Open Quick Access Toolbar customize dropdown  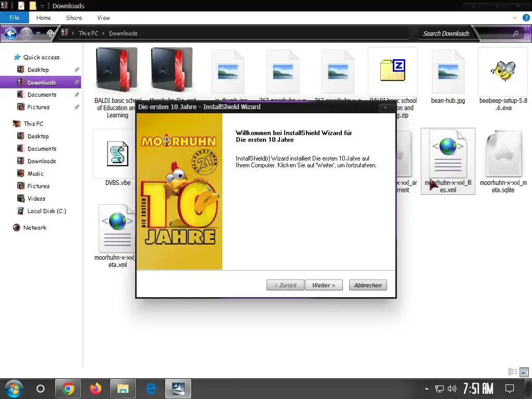pyautogui.click(x=43, y=6)
